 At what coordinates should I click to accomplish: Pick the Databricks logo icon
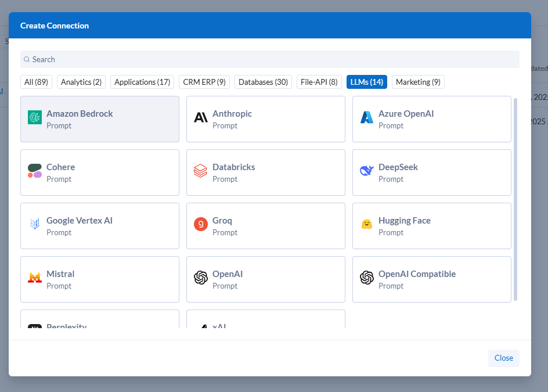click(x=201, y=171)
